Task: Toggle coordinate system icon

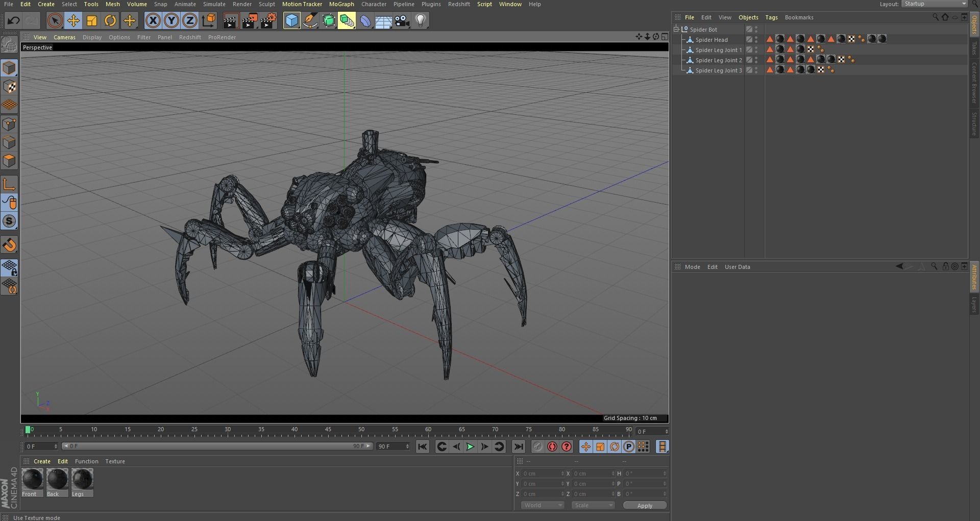Action: (x=209, y=21)
